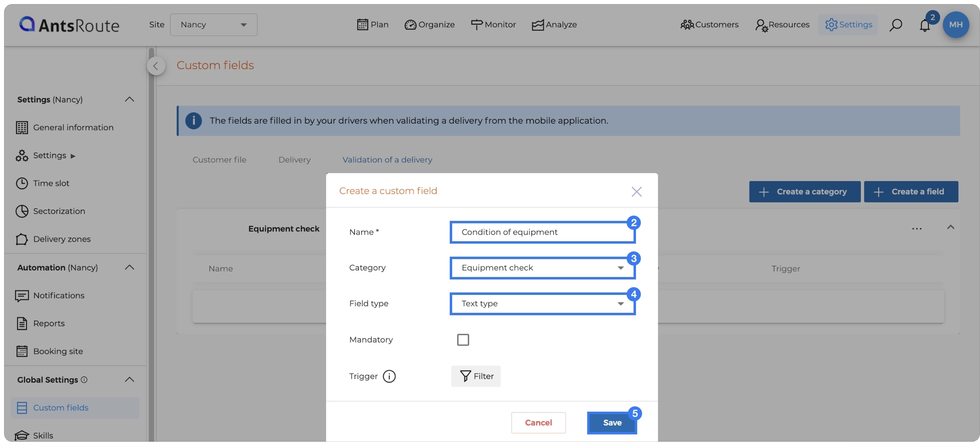Open the Category dropdown
The height and width of the screenshot is (445, 980).
pyautogui.click(x=542, y=268)
